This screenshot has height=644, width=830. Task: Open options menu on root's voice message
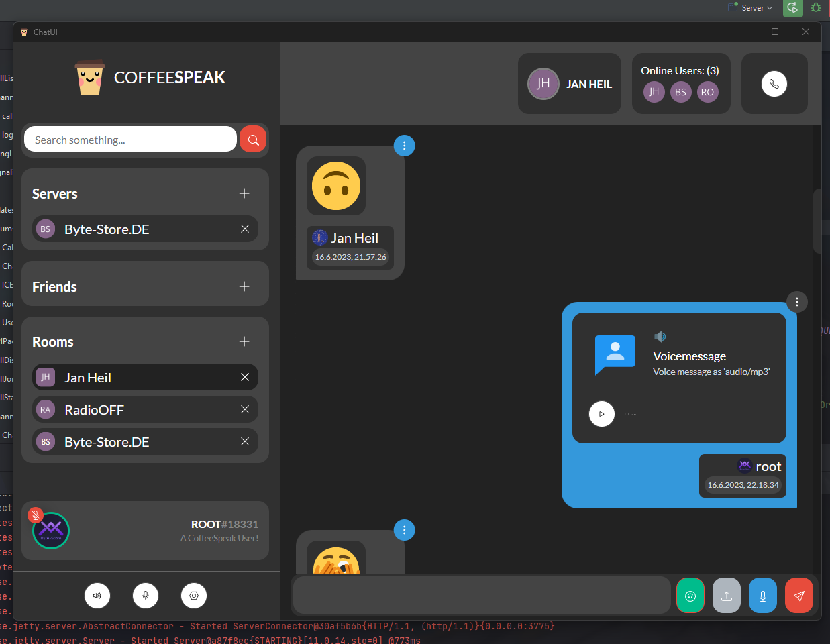[796, 302]
